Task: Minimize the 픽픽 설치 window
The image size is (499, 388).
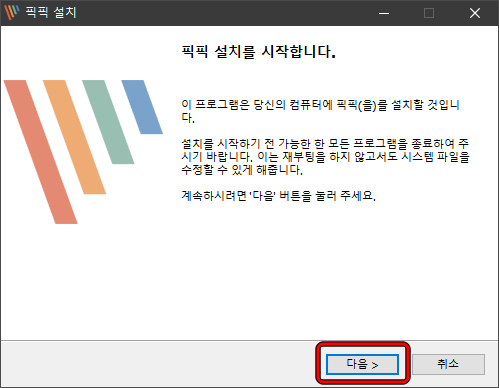Action: click(384, 13)
